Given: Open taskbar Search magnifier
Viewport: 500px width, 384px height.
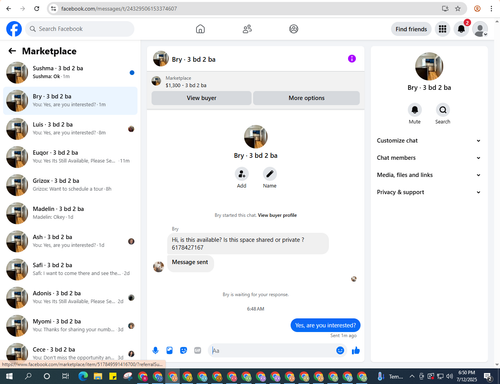Looking at the screenshot, I should coord(28,377).
